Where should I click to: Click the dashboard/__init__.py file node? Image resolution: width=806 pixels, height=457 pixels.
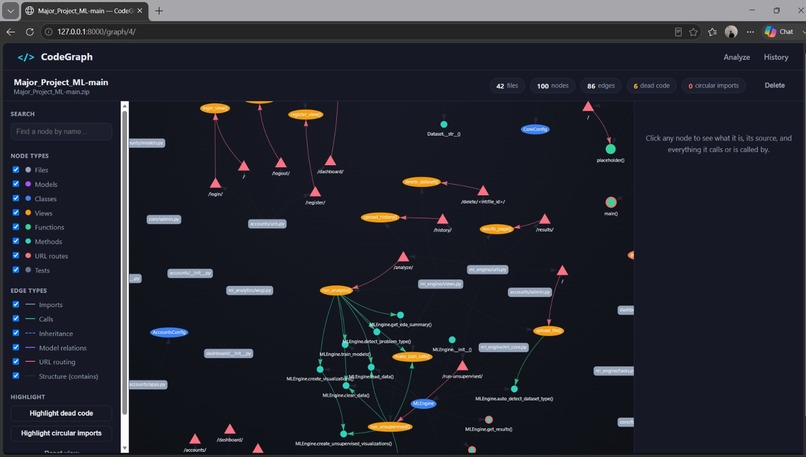click(x=229, y=353)
